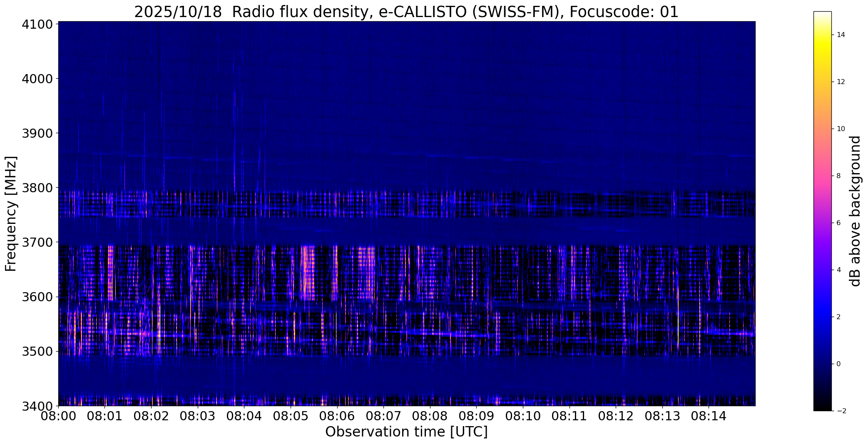The width and height of the screenshot is (868, 444).
Task: Click the 08:09 time tick label
Action: click(476, 416)
